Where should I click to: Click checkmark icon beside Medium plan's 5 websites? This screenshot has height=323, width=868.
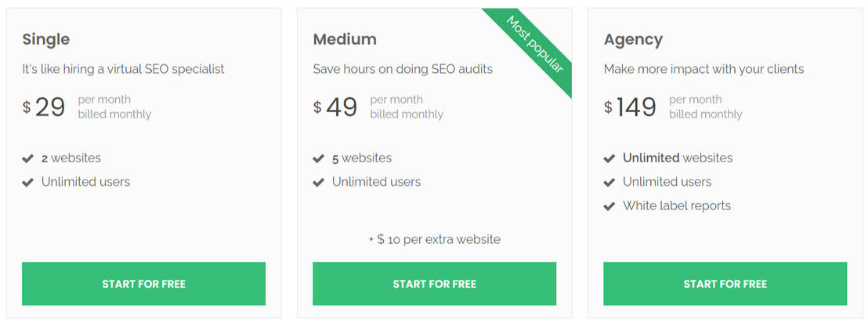(319, 158)
